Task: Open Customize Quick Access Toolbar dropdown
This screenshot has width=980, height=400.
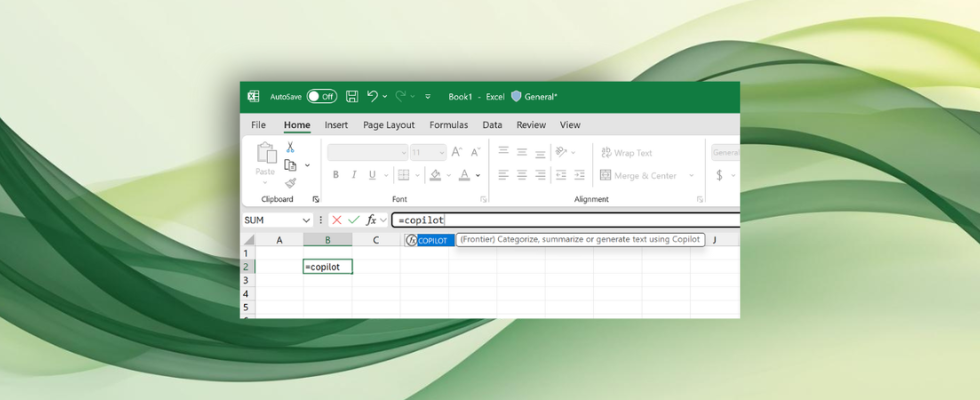Action: [428, 96]
